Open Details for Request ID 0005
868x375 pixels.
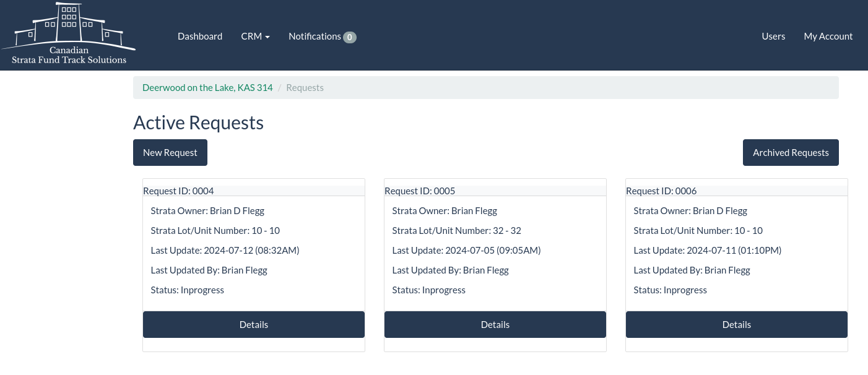pos(495,325)
